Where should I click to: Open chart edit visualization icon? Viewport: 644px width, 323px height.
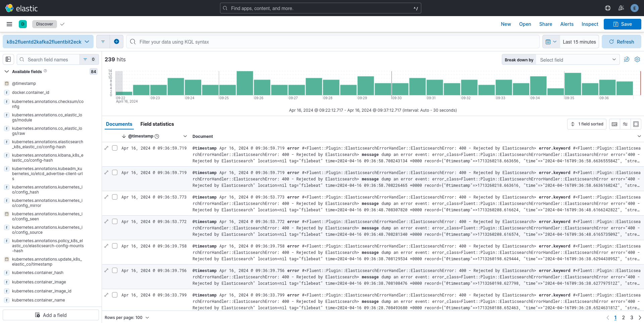[x=627, y=59]
